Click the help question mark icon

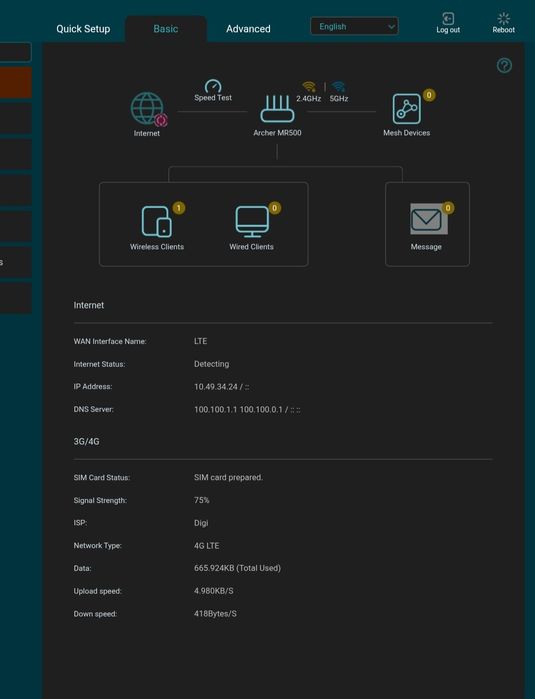[504, 66]
